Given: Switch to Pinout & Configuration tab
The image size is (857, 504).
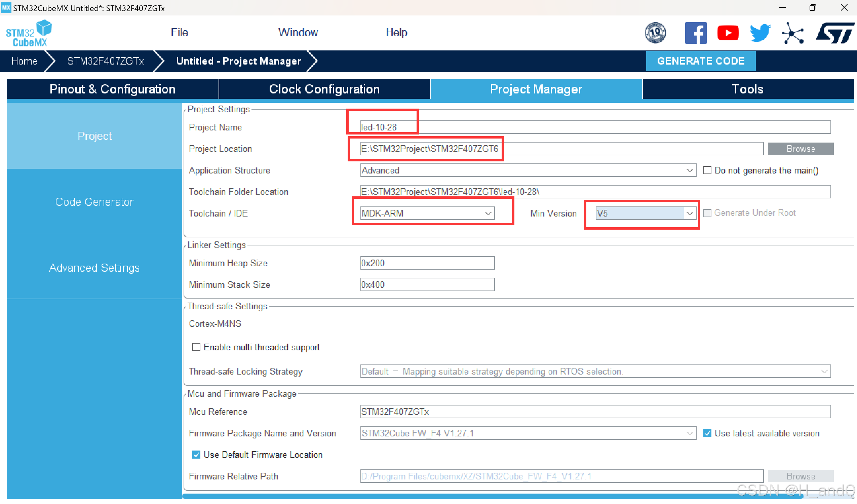Looking at the screenshot, I should pos(112,89).
